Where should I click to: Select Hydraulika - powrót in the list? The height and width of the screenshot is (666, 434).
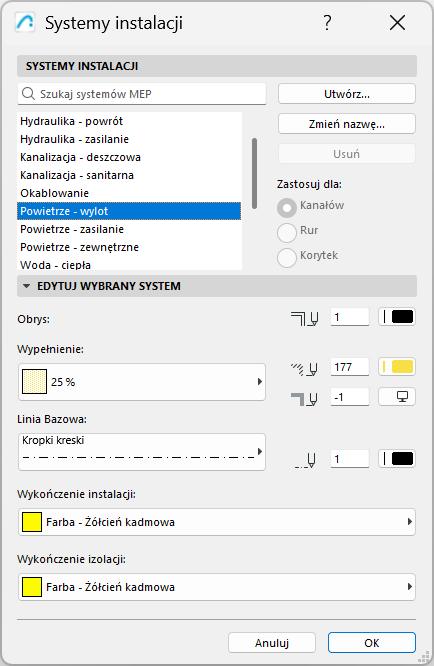130,121
